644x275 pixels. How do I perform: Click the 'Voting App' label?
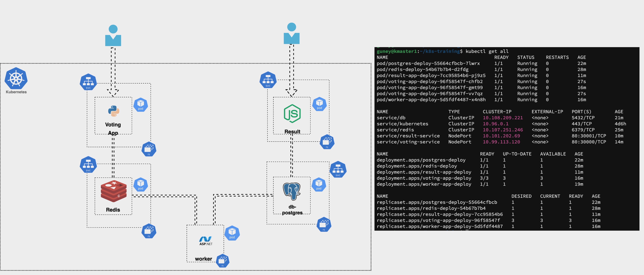coord(113,128)
